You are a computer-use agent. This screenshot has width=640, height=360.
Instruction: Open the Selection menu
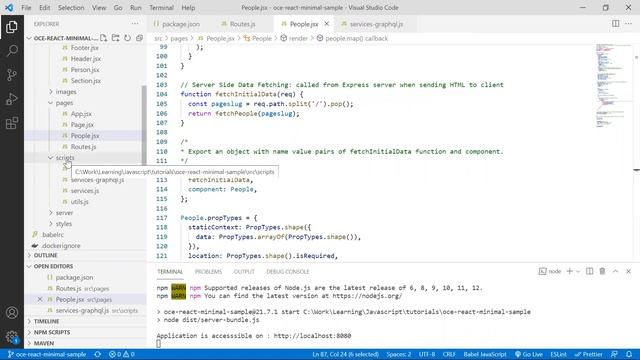tap(71, 7)
